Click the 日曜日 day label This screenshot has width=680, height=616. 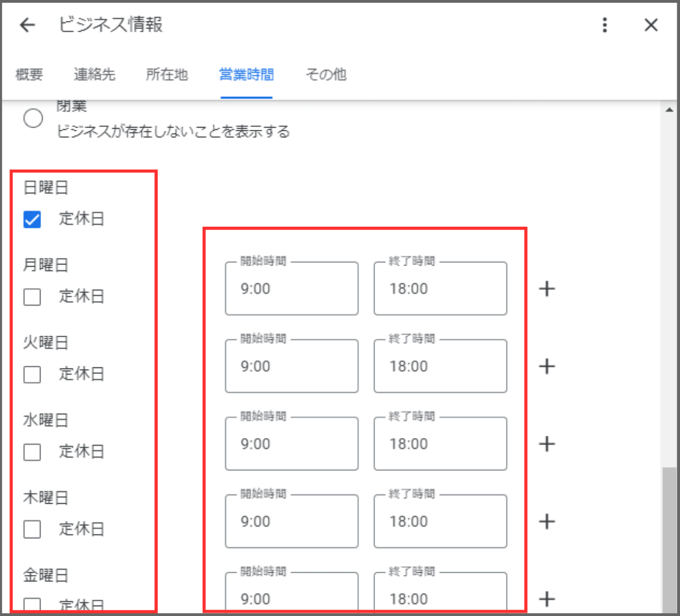pyautogui.click(x=46, y=188)
